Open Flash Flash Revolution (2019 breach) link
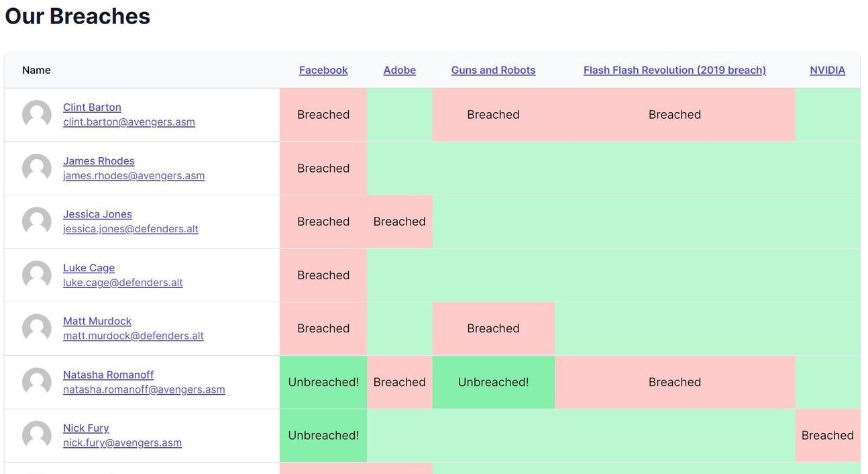 pyautogui.click(x=674, y=70)
